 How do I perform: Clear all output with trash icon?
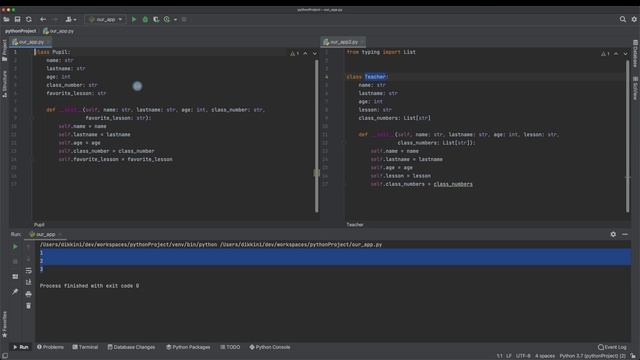29,306
